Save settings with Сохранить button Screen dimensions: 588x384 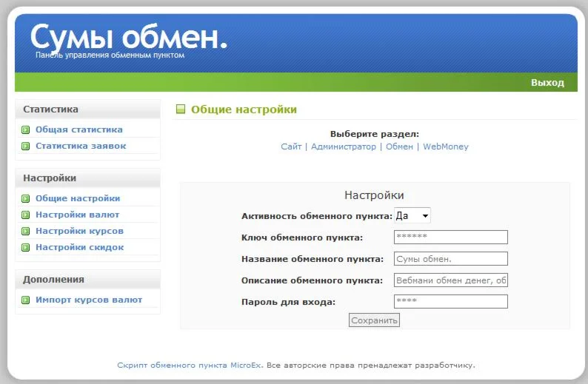(374, 320)
